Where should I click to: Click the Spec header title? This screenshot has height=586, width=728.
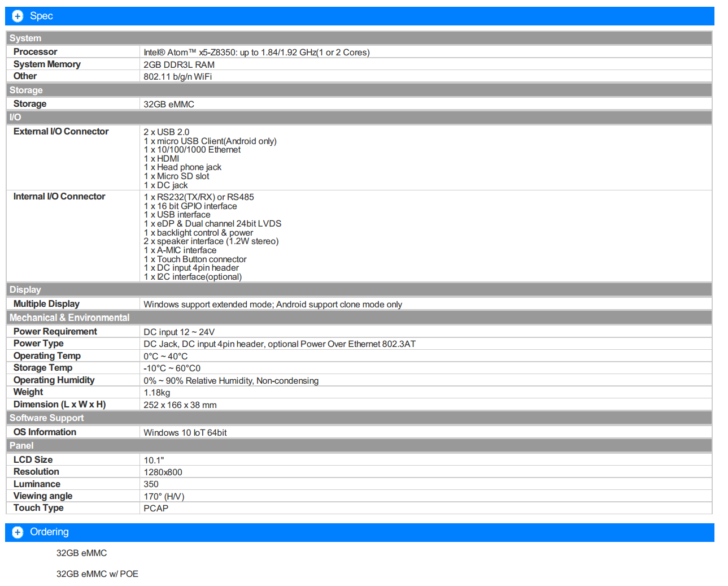point(41,16)
